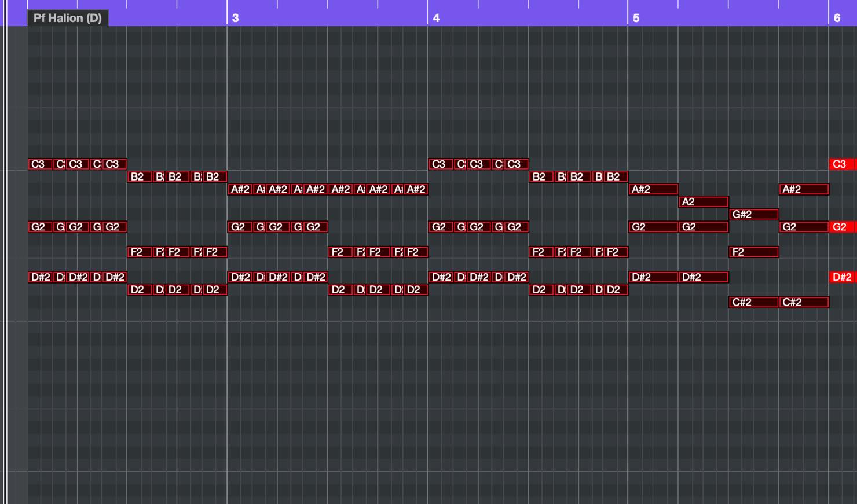Select the last D2 note just before bar 5

coord(616,290)
